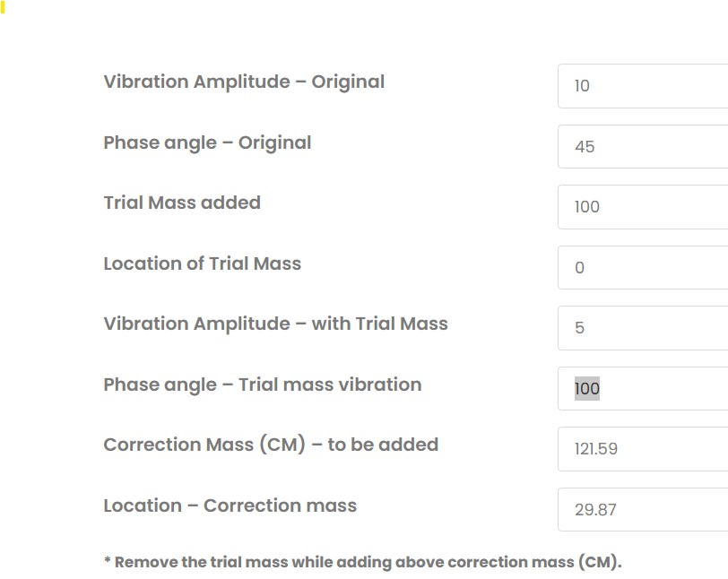The width and height of the screenshot is (728, 579).
Task: Focus the Vibration Amplitude with Trial Mass field
Action: [642, 328]
